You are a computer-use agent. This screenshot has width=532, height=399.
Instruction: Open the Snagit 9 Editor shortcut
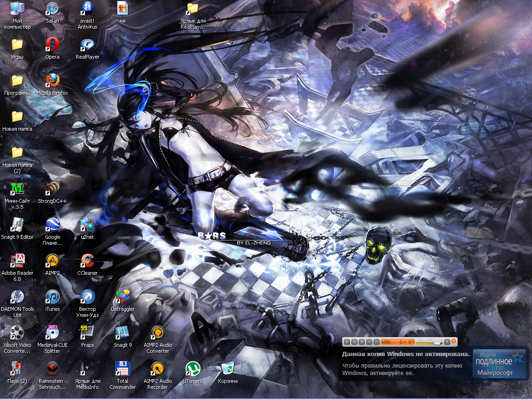[17, 229]
